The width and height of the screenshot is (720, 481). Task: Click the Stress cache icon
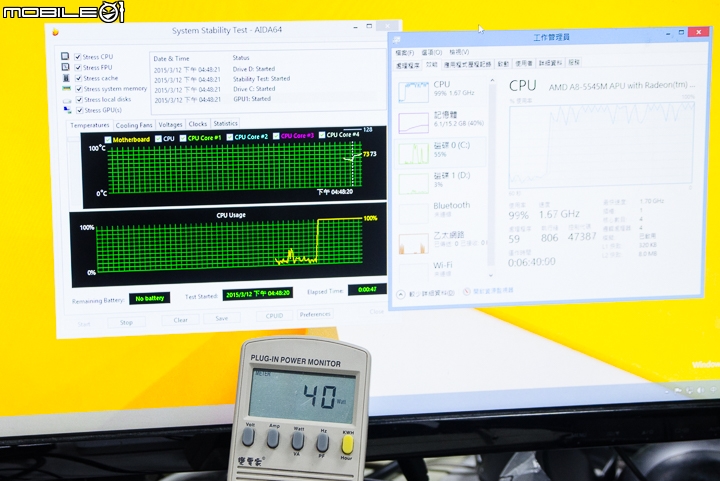click(66, 78)
